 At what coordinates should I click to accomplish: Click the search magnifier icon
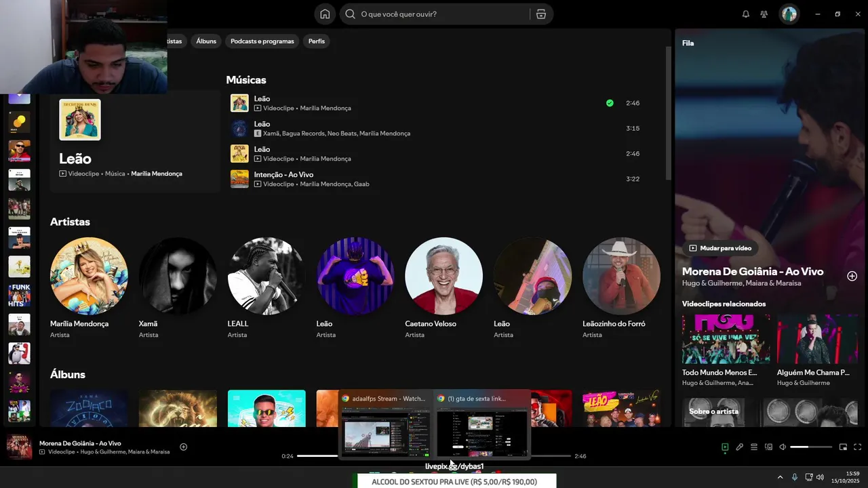350,14
